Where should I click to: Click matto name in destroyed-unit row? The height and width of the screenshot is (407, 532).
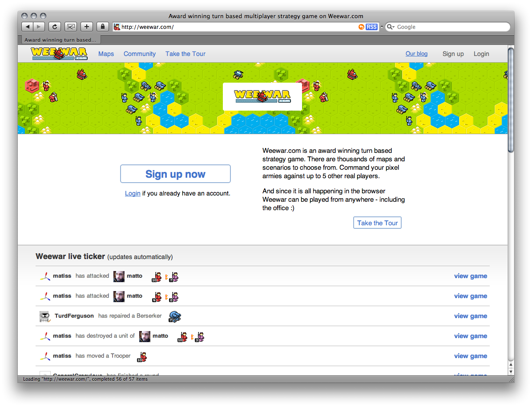pos(160,336)
